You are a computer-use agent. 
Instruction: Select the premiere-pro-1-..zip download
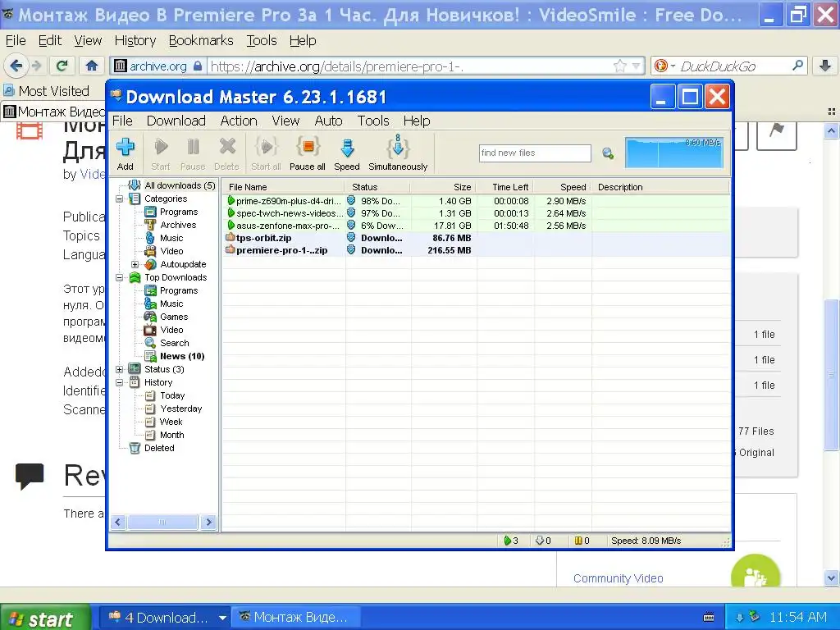[x=476, y=250]
